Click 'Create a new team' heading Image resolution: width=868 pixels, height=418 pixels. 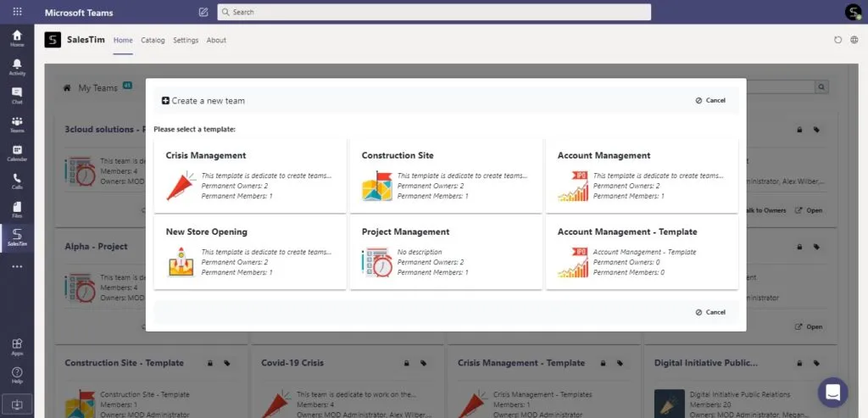pos(209,101)
